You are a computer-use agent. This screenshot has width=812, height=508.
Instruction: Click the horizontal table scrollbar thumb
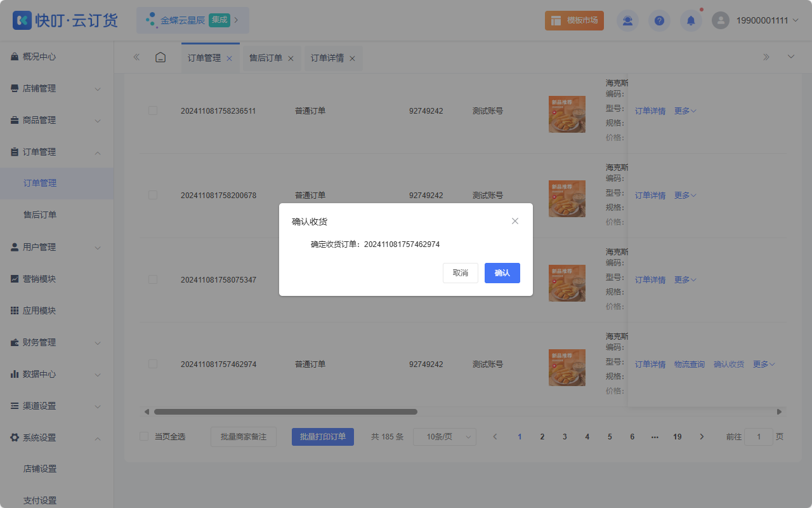(x=285, y=411)
